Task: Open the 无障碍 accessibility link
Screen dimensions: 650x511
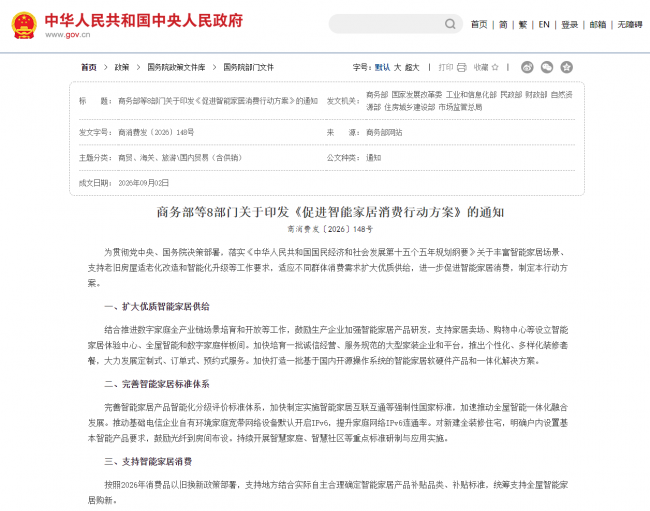Action: [x=630, y=25]
